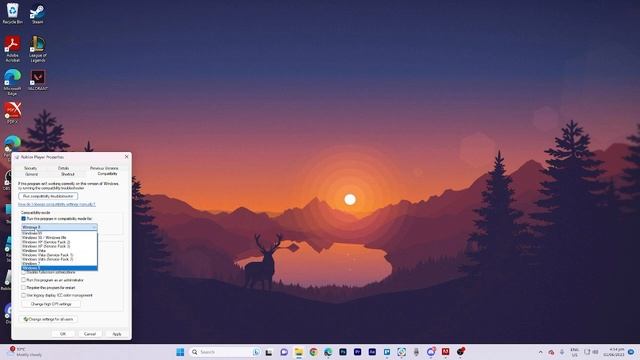Select the PDF-X desktop shortcut

[13, 112]
